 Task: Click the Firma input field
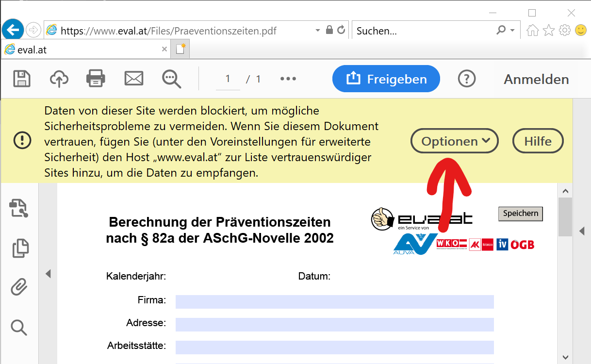334,301
